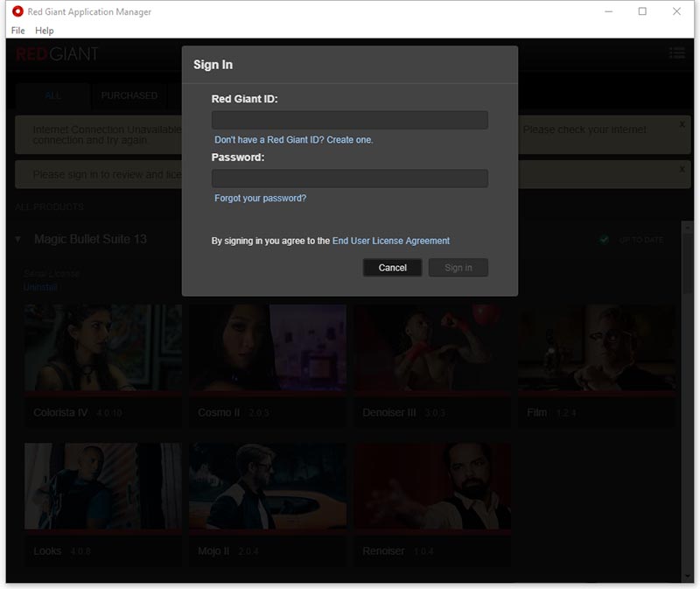Click the 'Denoiser III' product name
The height and width of the screenshot is (589, 700).
[x=389, y=412]
